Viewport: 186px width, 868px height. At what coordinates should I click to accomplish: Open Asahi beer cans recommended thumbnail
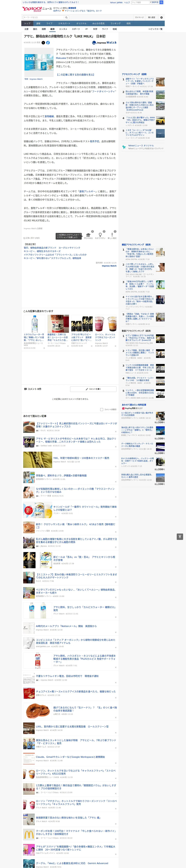pyautogui.click(x=82, y=324)
